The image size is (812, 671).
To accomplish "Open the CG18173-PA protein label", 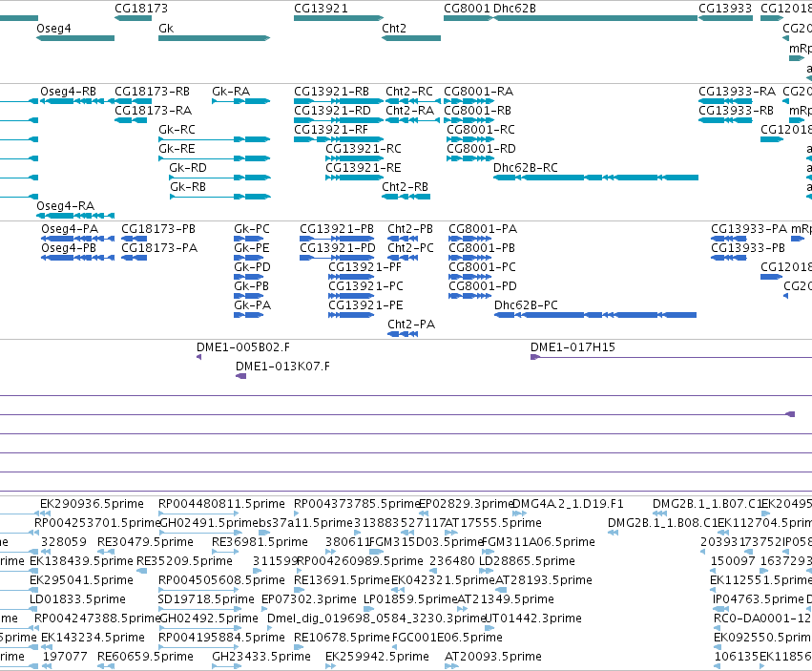I will click(159, 248).
